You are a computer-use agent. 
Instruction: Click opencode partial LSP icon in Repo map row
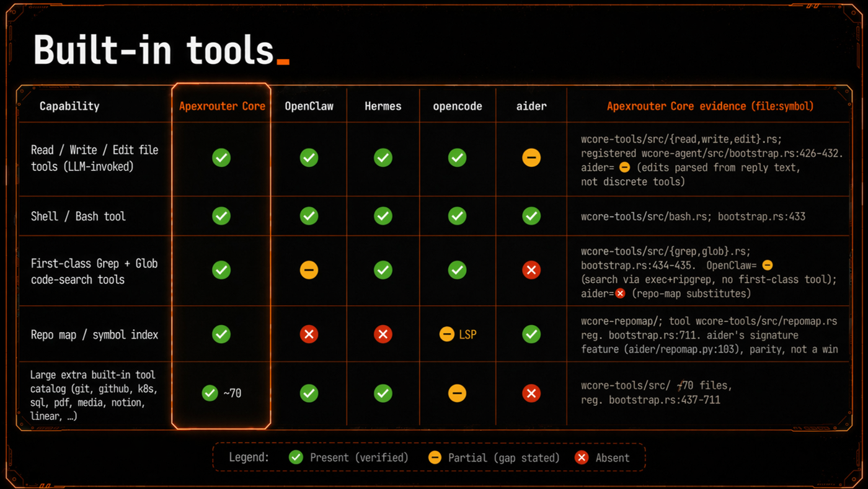point(446,334)
